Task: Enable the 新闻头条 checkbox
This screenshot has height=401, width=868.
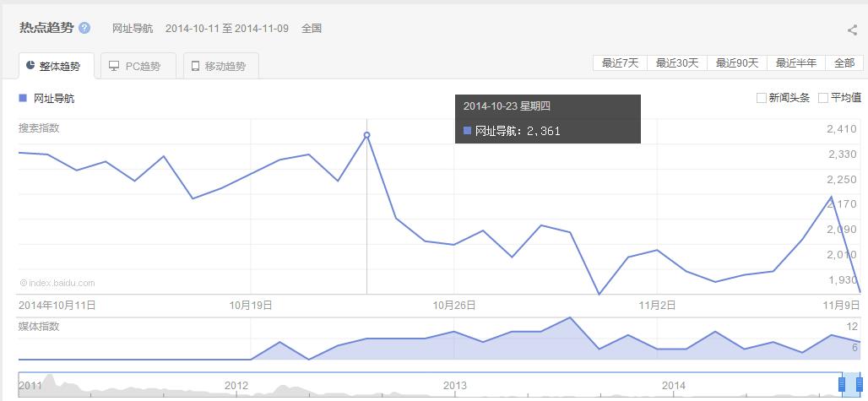Action: coord(762,98)
